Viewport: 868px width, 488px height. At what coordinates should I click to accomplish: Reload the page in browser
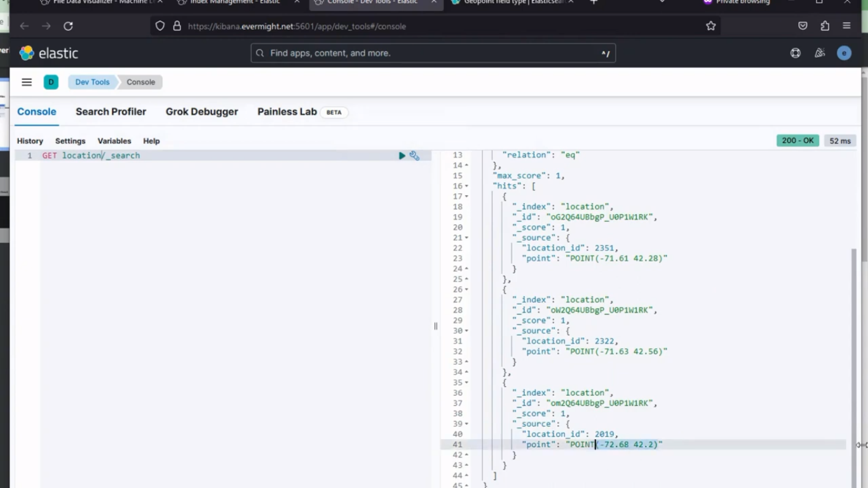click(68, 26)
